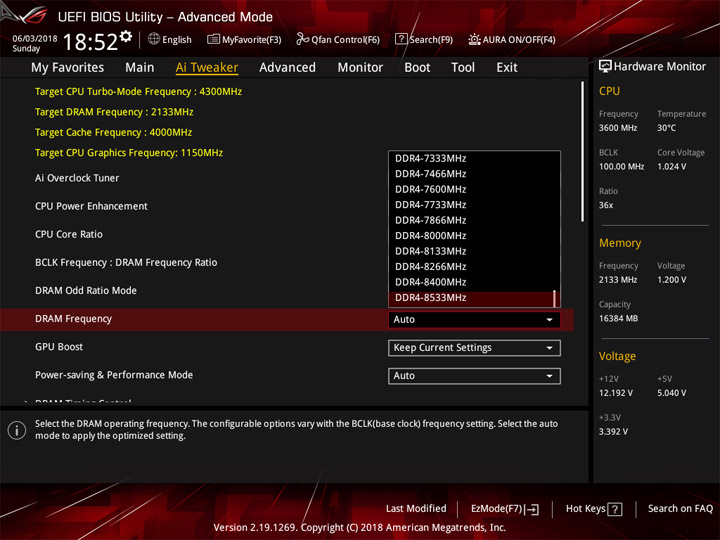The image size is (720, 540).
Task: Click Last Modified button
Action: (416, 509)
